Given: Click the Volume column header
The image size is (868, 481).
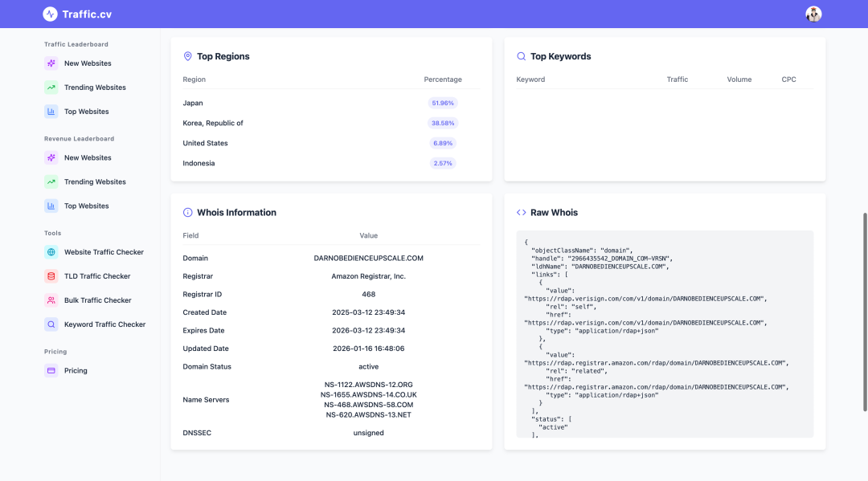Looking at the screenshot, I should [739, 79].
